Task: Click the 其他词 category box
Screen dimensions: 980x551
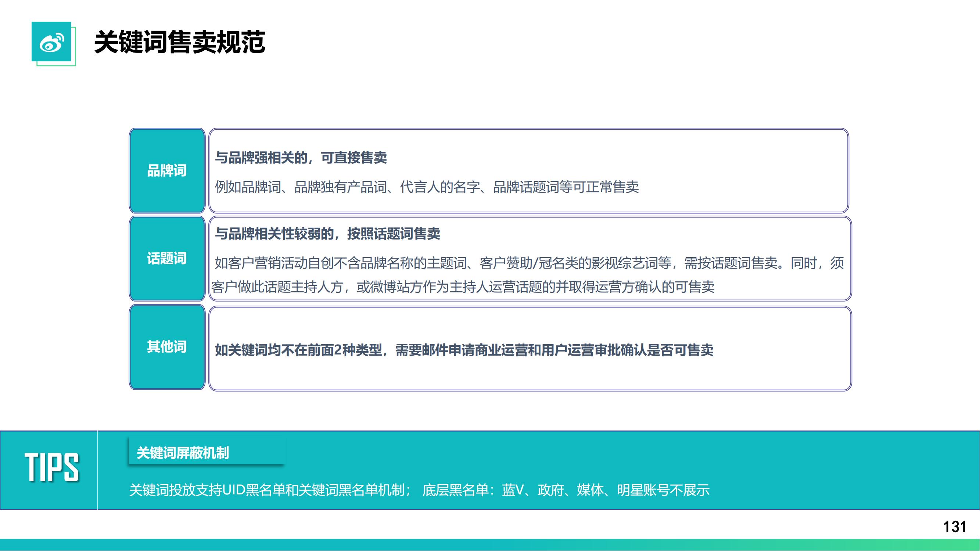Action: (167, 347)
